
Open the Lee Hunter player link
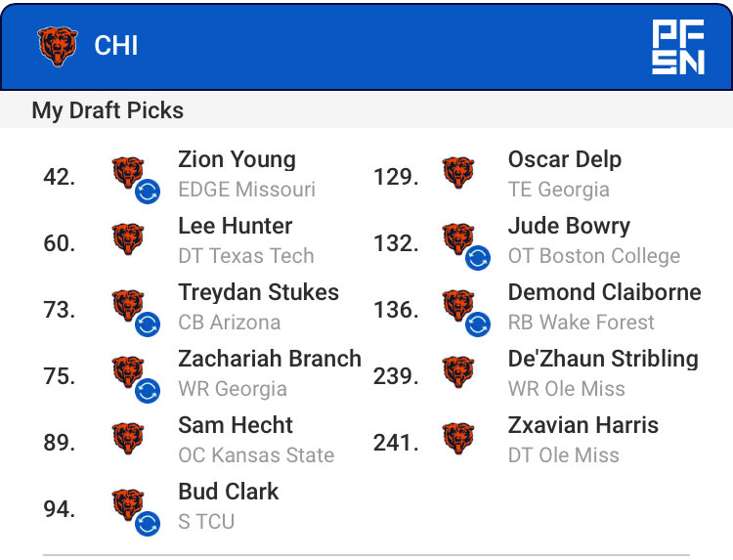pos(236,226)
